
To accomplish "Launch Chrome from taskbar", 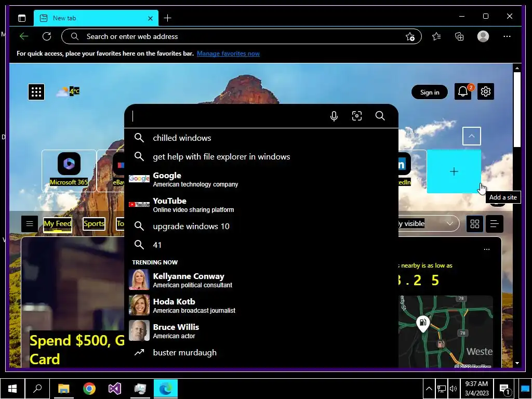I will tap(89, 389).
